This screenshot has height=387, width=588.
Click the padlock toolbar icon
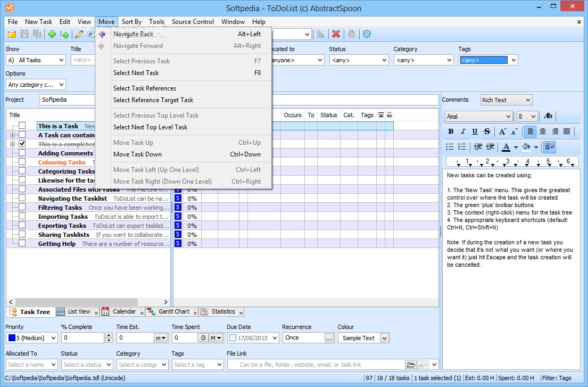pyautogui.click(x=351, y=34)
